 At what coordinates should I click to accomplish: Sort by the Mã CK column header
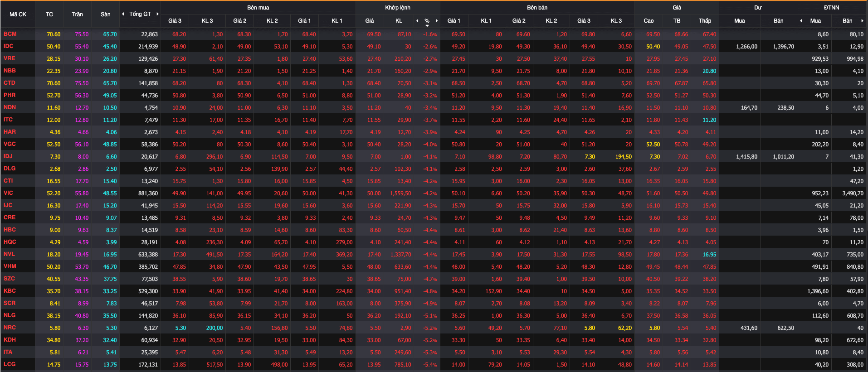[x=18, y=14]
